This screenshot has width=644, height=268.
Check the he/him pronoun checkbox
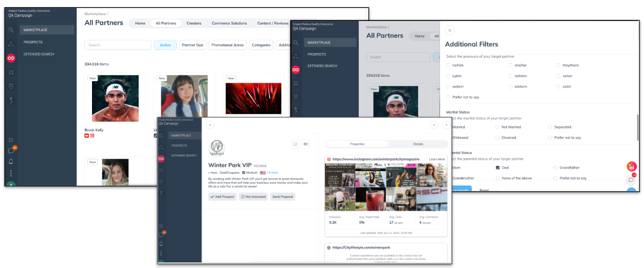pos(448,65)
